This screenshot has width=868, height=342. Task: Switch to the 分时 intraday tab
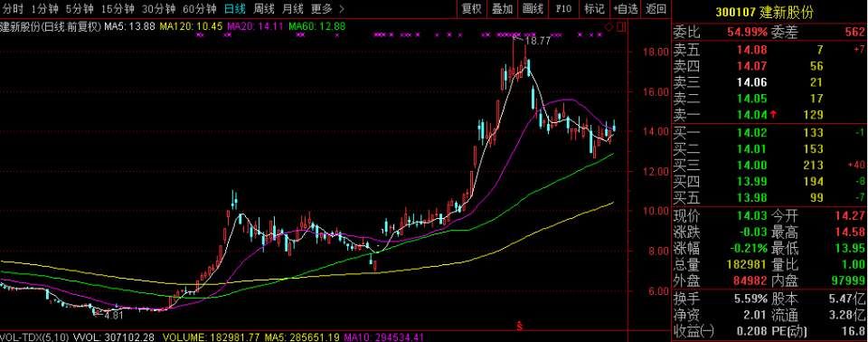pyautogui.click(x=14, y=9)
